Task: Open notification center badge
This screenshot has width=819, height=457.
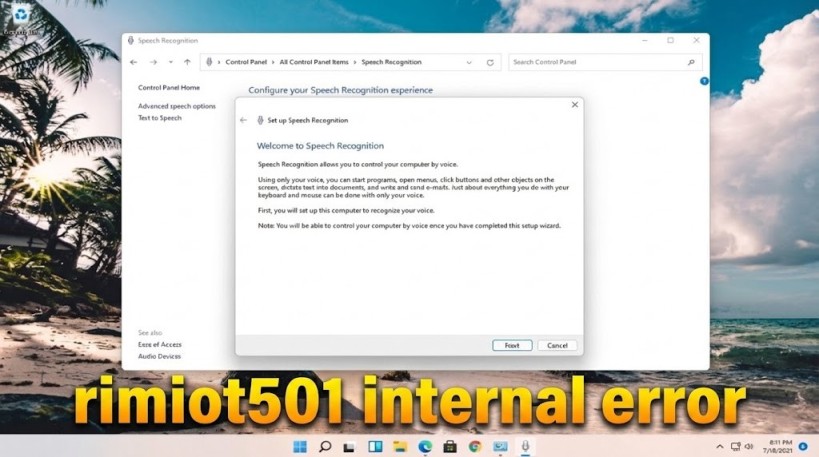Action: click(803, 447)
